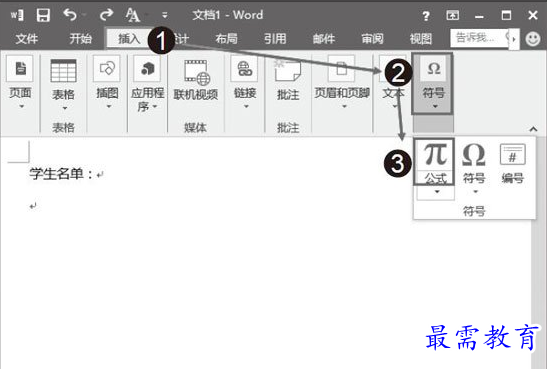Image resolution: width=547 pixels, height=369 pixels.
Task: Open the 引用 tab
Action: tap(275, 38)
